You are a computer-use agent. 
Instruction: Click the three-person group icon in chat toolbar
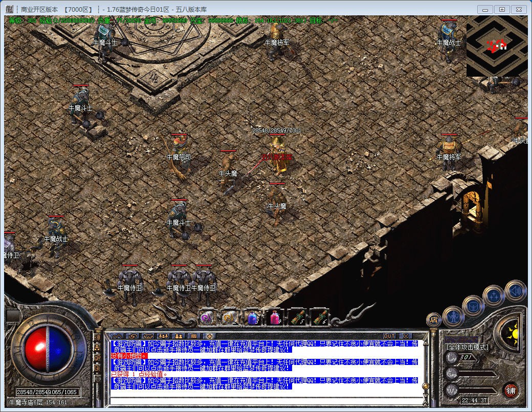point(164,336)
